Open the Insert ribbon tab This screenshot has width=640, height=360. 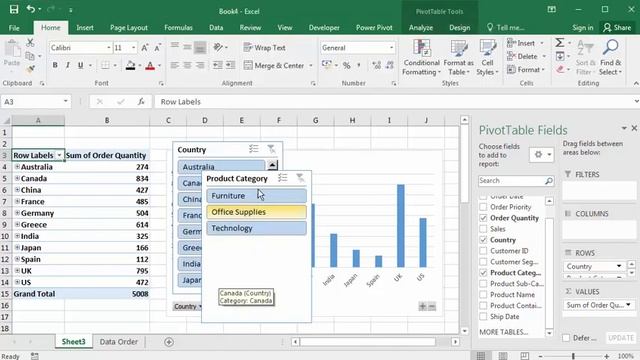point(85,28)
